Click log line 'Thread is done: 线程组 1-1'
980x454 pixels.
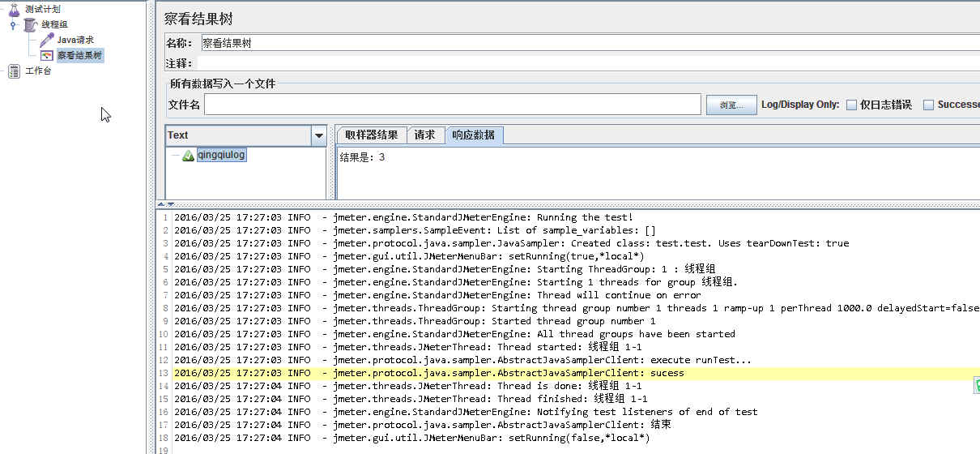407,386
